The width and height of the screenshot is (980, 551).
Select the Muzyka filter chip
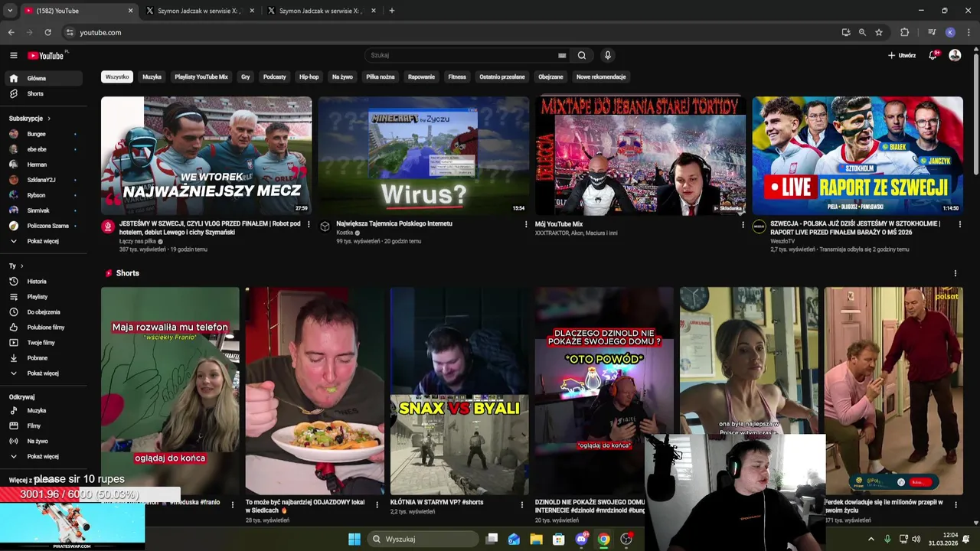[x=152, y=77]
